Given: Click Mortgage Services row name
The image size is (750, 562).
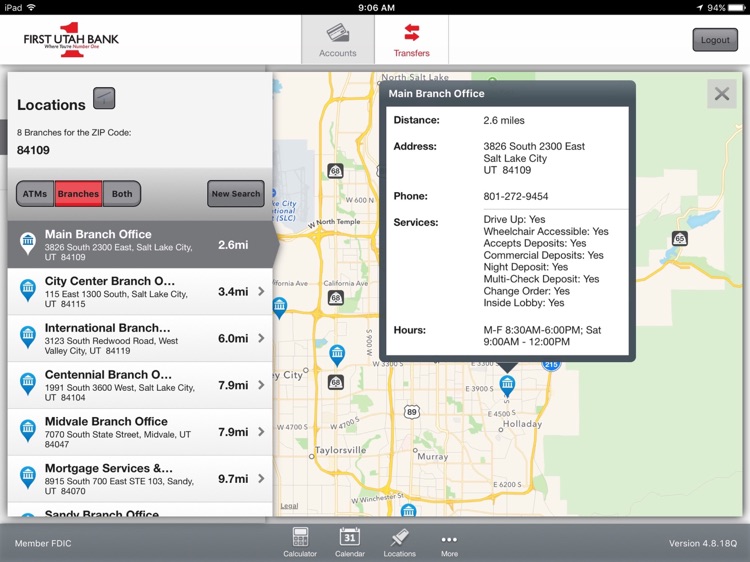Looking at the screenshot, I should click(109, 468).
